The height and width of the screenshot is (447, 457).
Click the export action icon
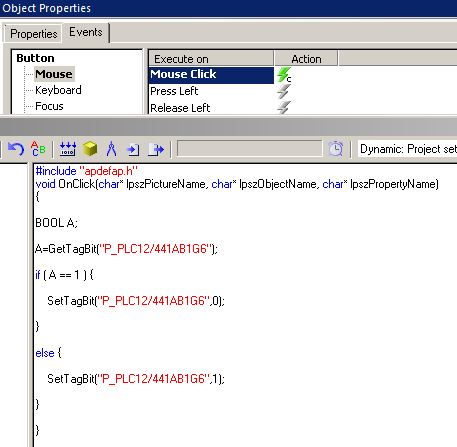tap(156, 149)
